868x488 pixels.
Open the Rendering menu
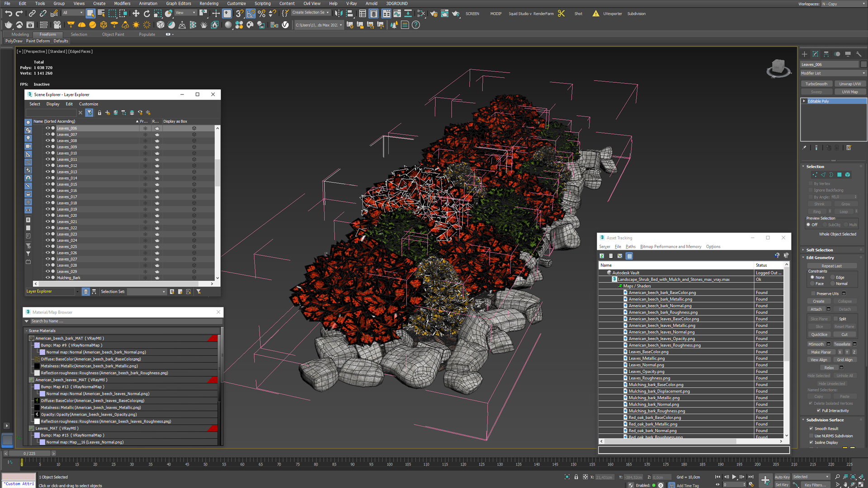pyautogui.click(x=209, y=4)
